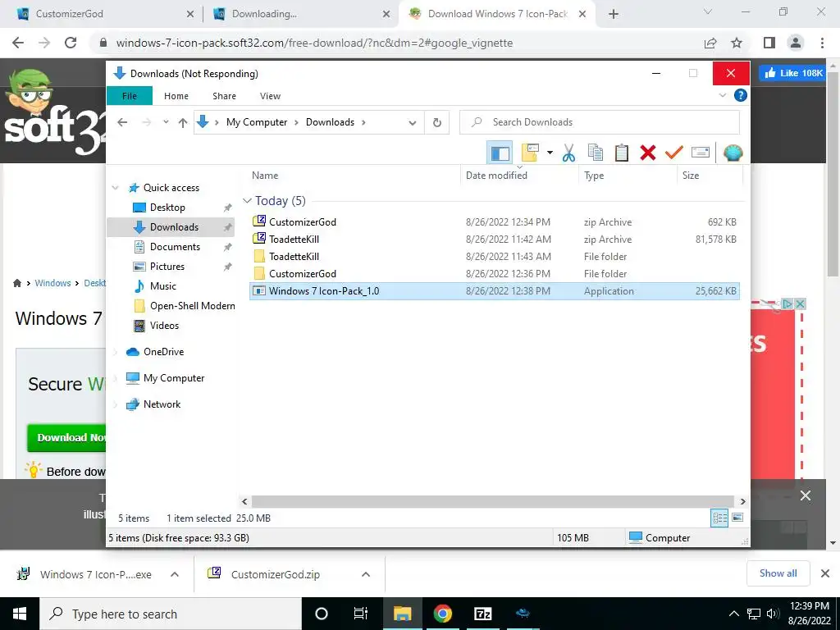Open the Windows Start menu
The image size is (840, 630).
(x=20, y=614)
